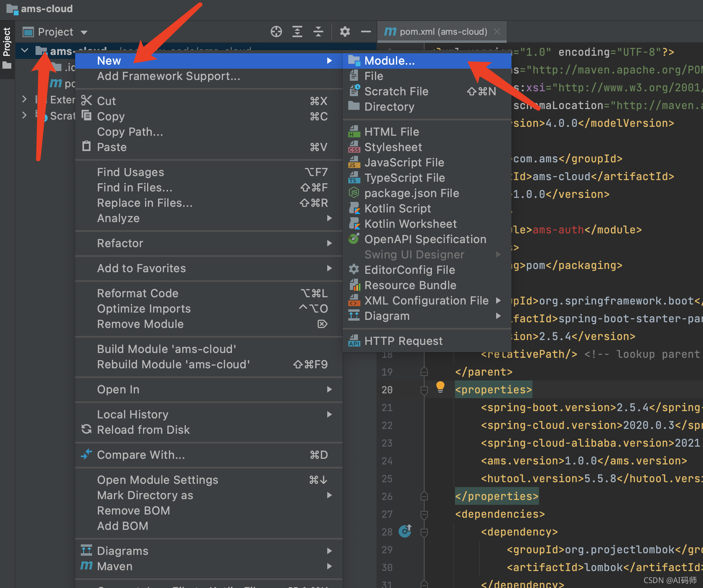This screenshot has height=588, width=703.
Task: Close the pom.xml editor tab
Action: (x=497, y=31)
